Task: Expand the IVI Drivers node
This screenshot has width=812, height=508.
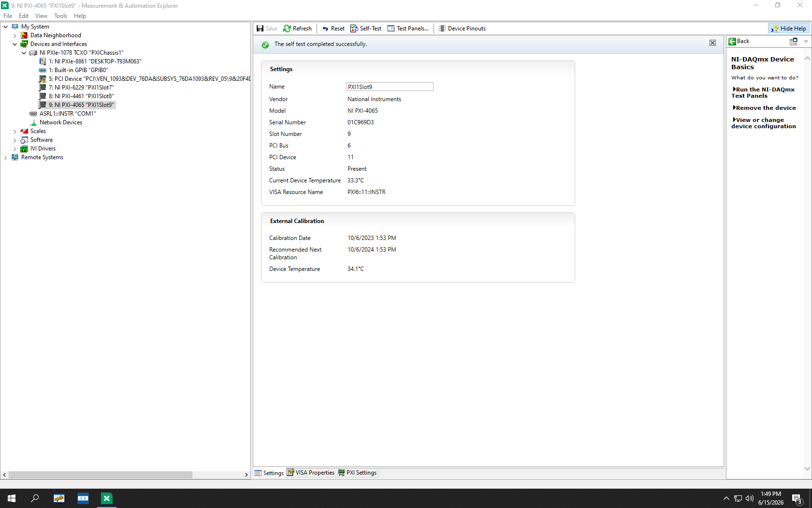Action: click(x=15, y=149)
